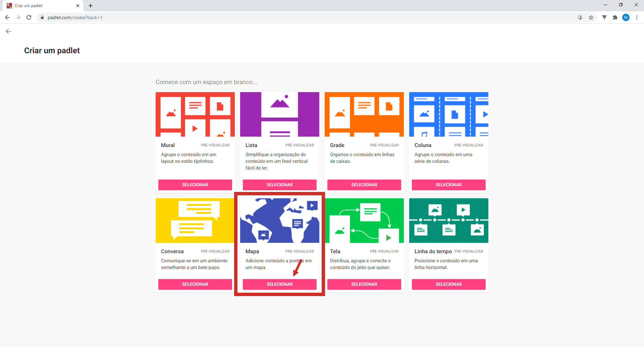This screenshot has height=347, width=644.
Task: Click the Conversa title text
Action: (172, 251)
